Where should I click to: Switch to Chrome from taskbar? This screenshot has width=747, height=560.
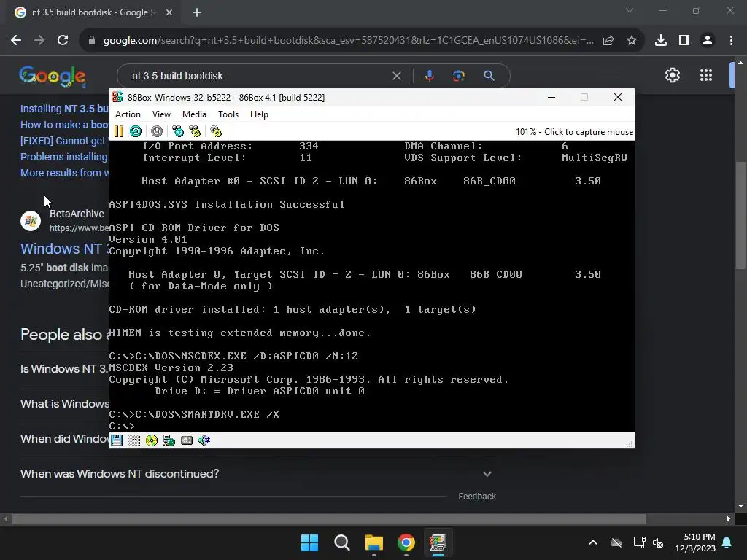pyautogui.click(x=406, y=542)
